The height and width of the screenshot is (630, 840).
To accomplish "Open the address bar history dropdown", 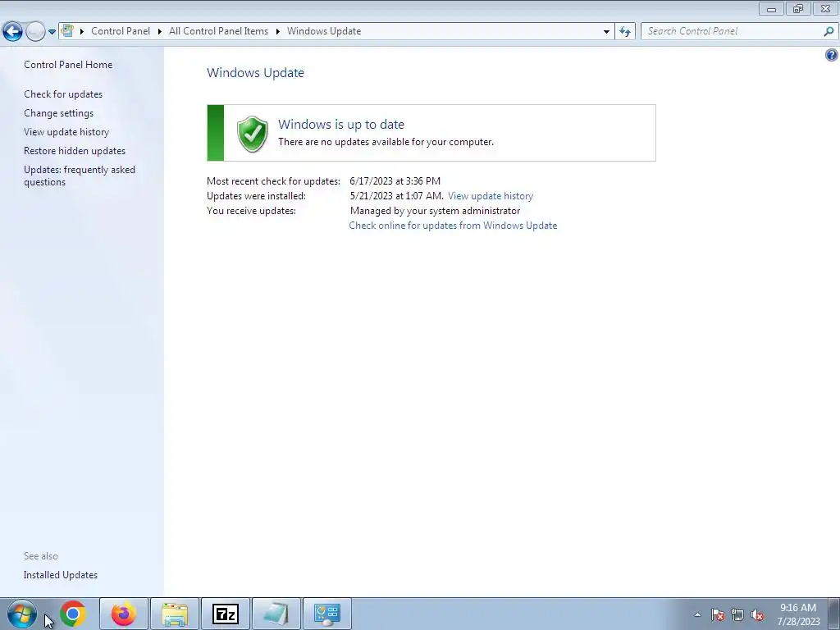I will (606, 31).
